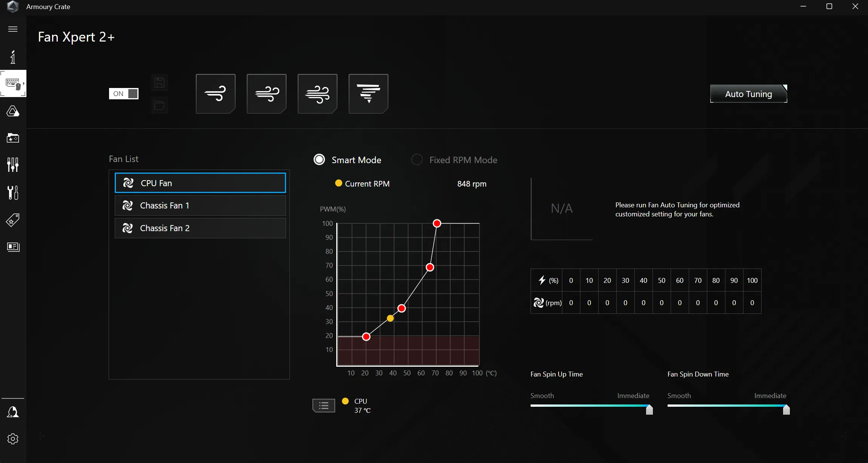Screen dimensions: 868x463
Task: Click the N/A tuning status box
Action: click(562, 208)
